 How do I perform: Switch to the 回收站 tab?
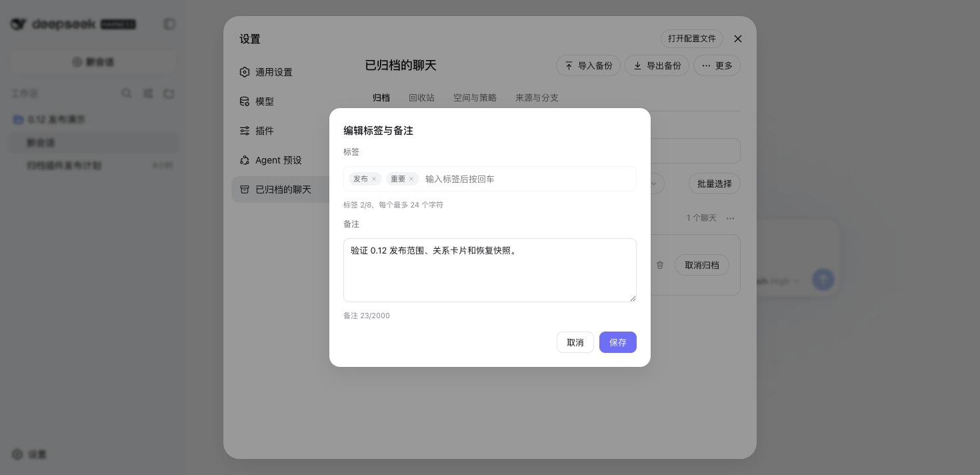tap(421, 97)
